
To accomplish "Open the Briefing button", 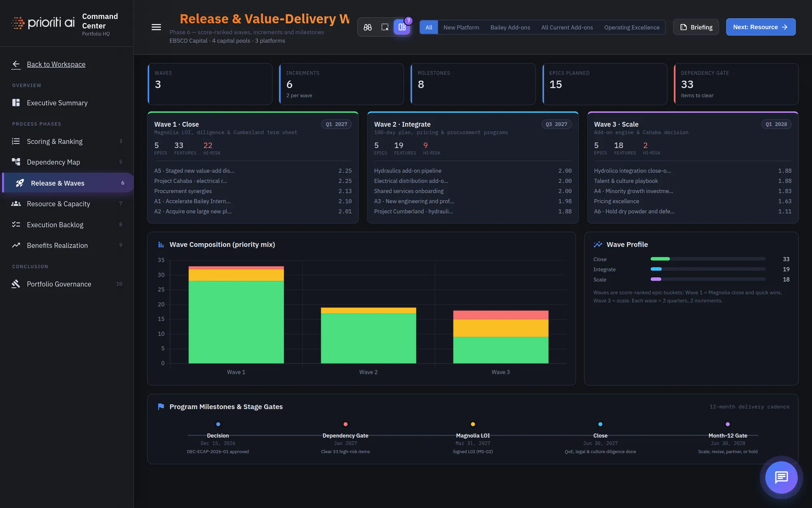I will (x=696, y=27).
